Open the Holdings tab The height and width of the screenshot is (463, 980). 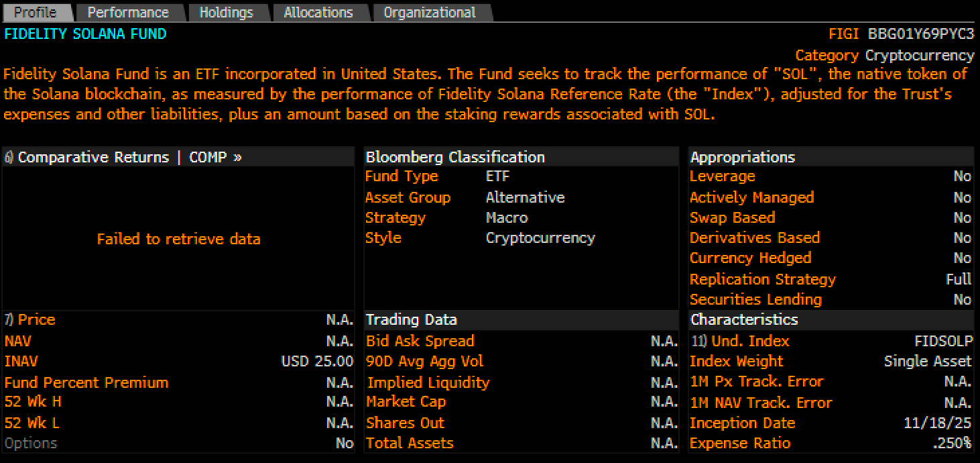[x=227, y=11]
